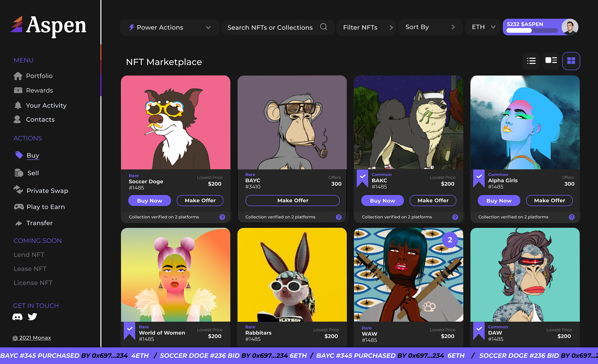The width and height of the screenshot is (598, 364).
Task: Click the $ASPEN balance progress bar
Action: 532,31
